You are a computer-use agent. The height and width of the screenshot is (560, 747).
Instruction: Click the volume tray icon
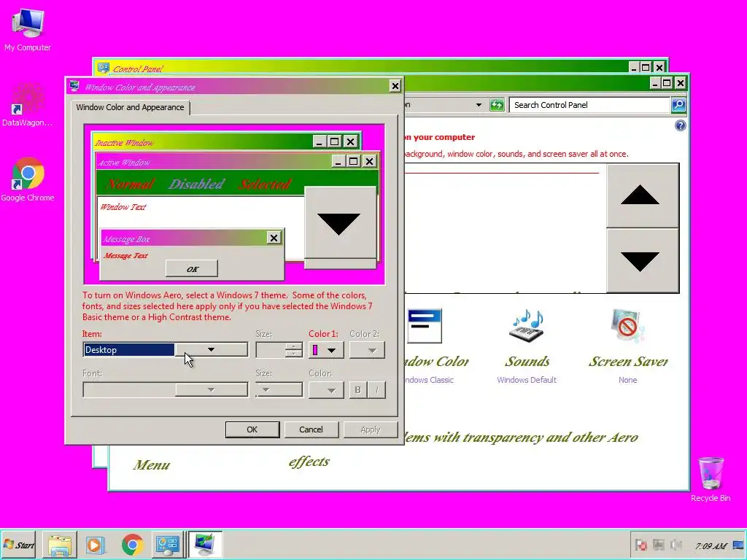pyautogui.click(x=676, y=545)
